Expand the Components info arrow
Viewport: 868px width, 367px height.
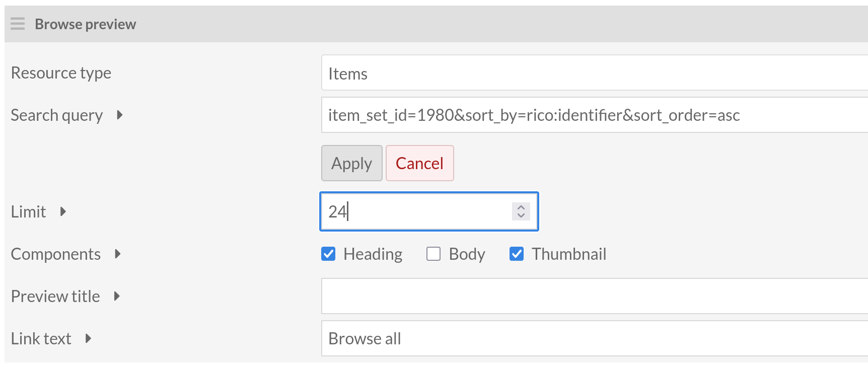118,254
